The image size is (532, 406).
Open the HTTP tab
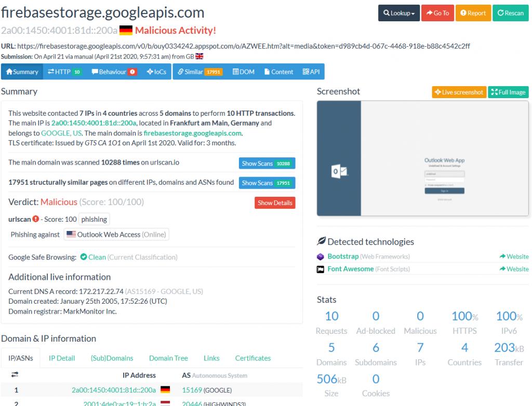65,72
